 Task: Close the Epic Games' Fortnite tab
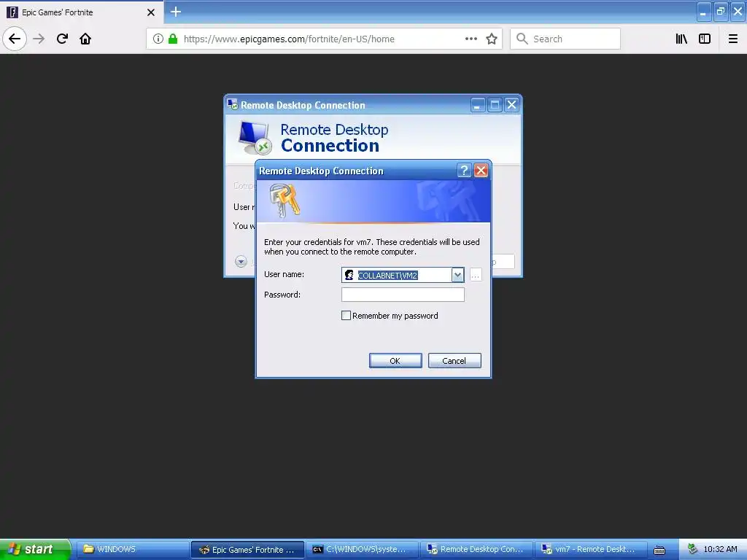point(150,12)
